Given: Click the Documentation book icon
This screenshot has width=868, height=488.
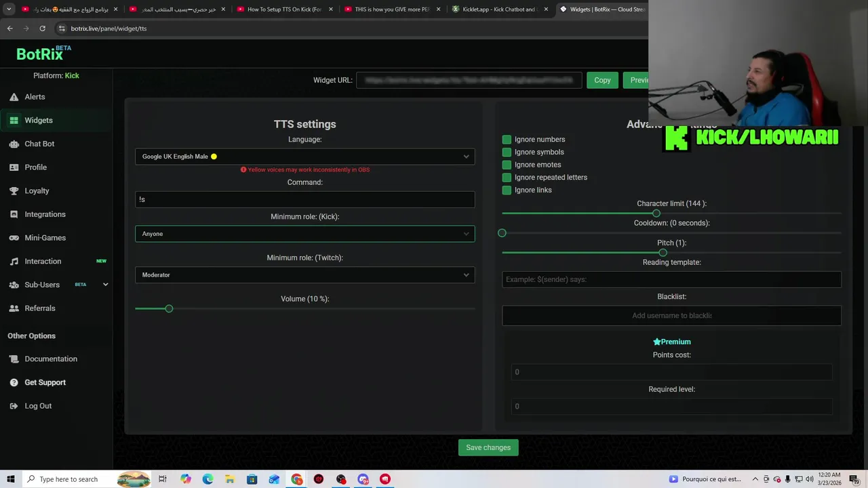Looking at the screenshot, I should point(14,359).
